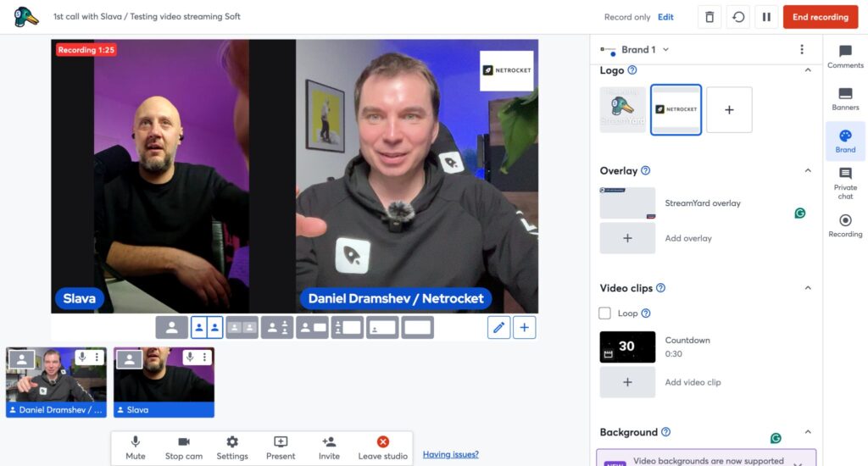Open the Banners tab
This screenshot has width=868, height=466.
(845, 99)
